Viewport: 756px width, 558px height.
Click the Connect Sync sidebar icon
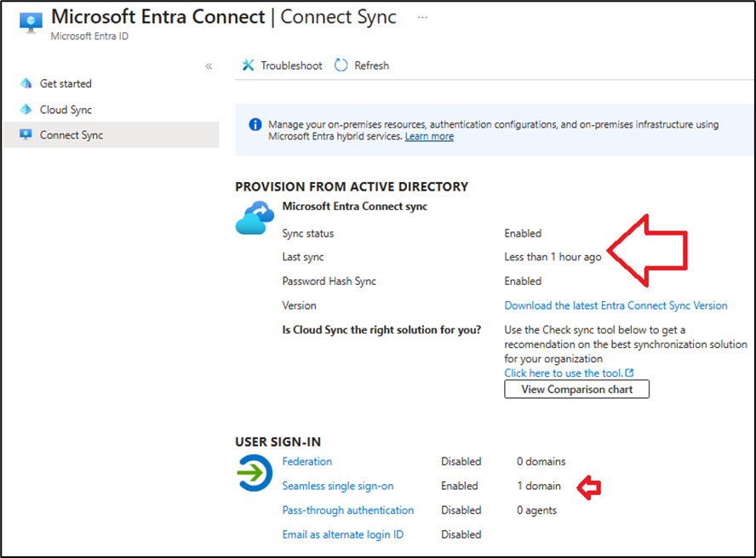tap(26, 135)
